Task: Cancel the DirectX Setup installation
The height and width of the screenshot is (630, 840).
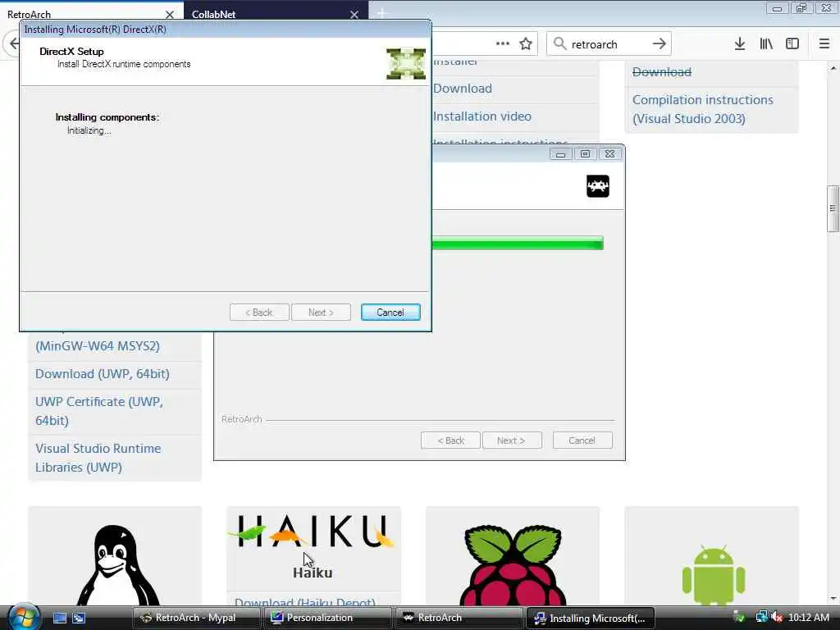Action: pos(390,313)
